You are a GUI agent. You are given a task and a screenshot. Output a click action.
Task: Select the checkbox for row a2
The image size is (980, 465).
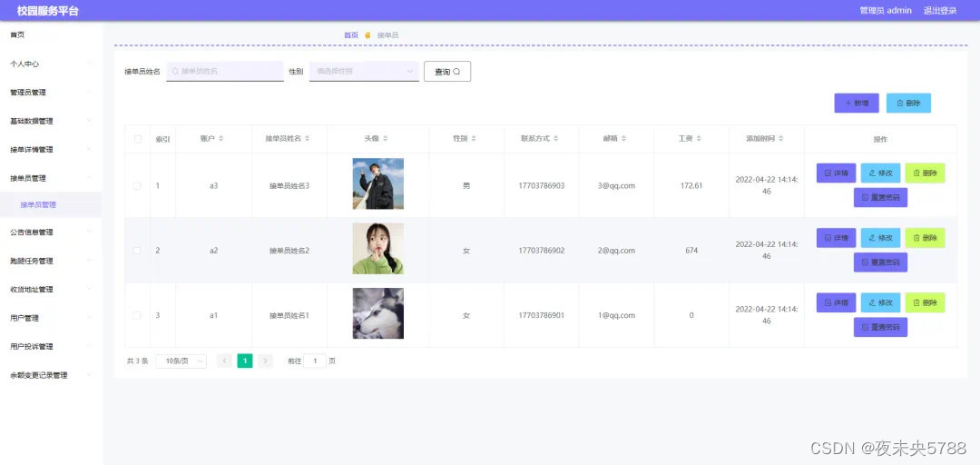coord(137,251)
